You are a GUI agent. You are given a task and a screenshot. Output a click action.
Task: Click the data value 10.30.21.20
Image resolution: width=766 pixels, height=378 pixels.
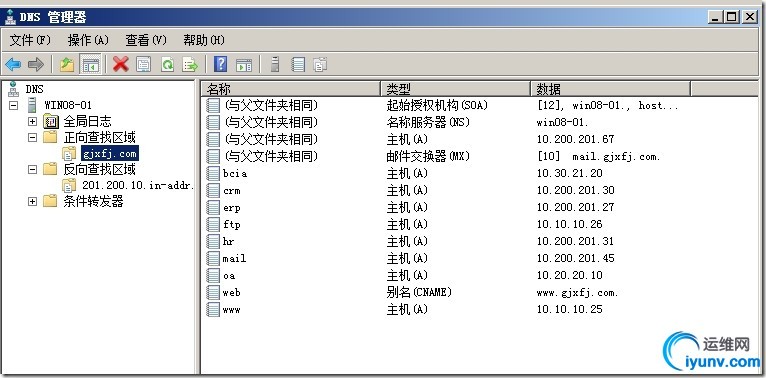pos(570,173)
